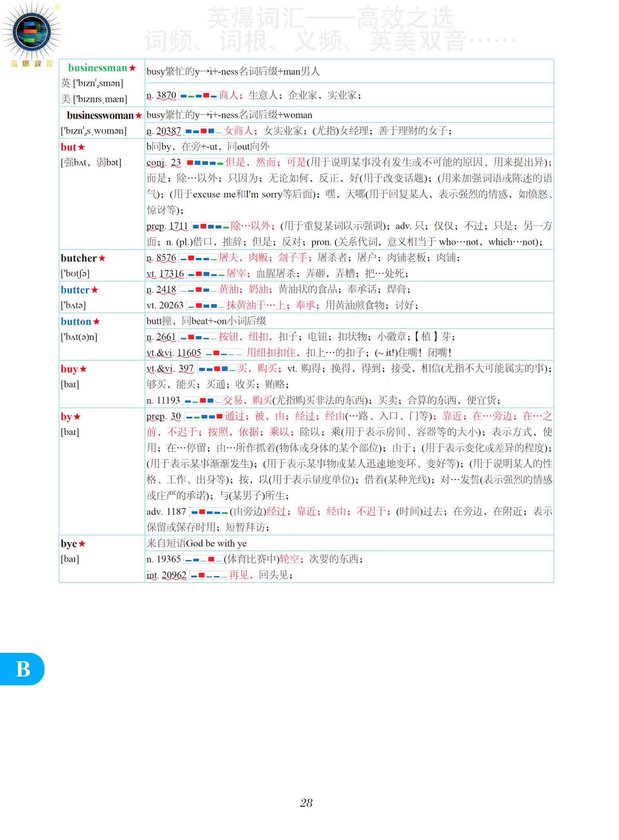This screenshot has height=840, width=619.
Task: Click the red definition '抹黄油于…上'
Action: (255, 305)
